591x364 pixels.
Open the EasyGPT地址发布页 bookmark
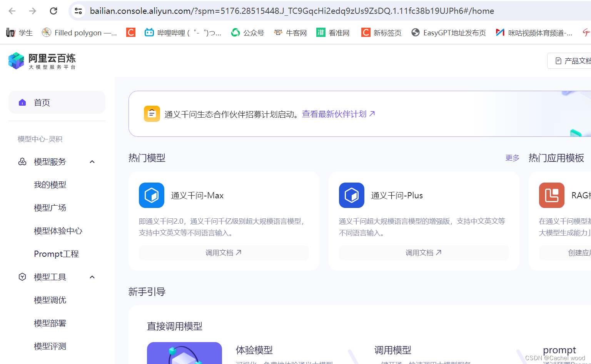[449, 33]
